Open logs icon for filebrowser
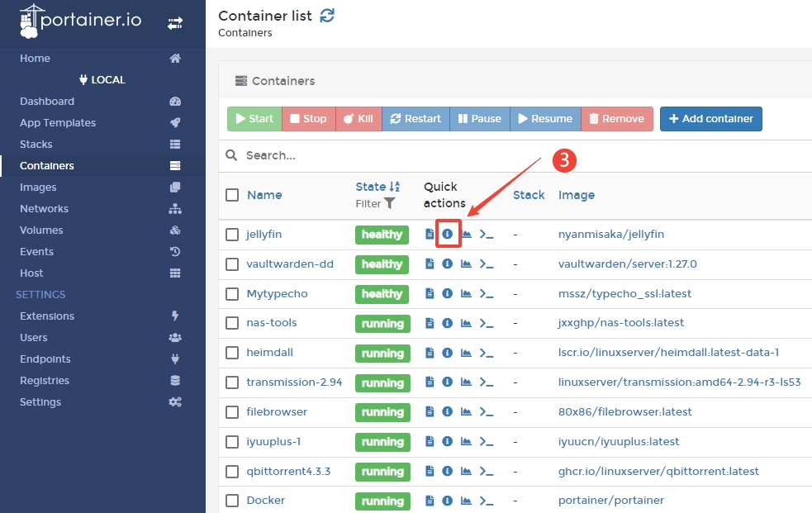The image size is (812, 513). pos(430,411)
